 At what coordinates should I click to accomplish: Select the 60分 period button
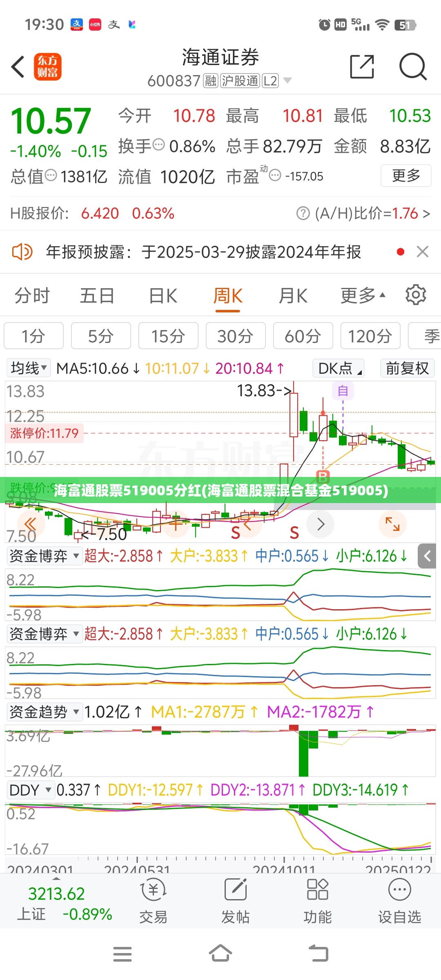(x=303, y=336)
